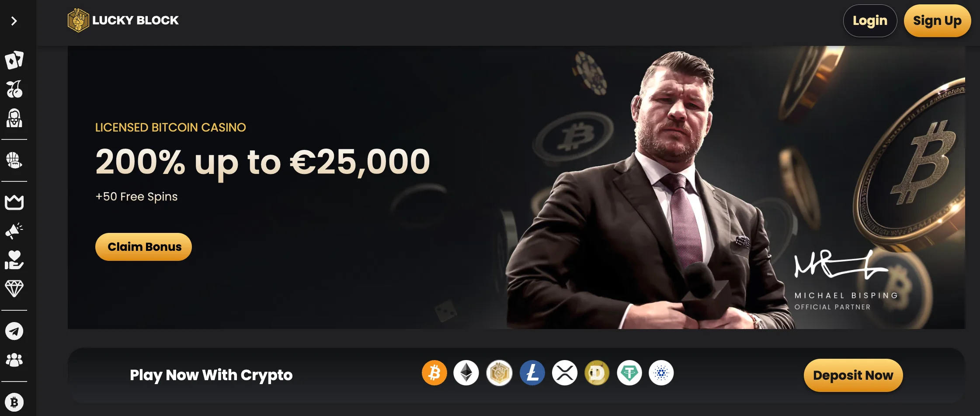
Task: Open the promotions megaphone icon
Action: [x=14, y=231]
